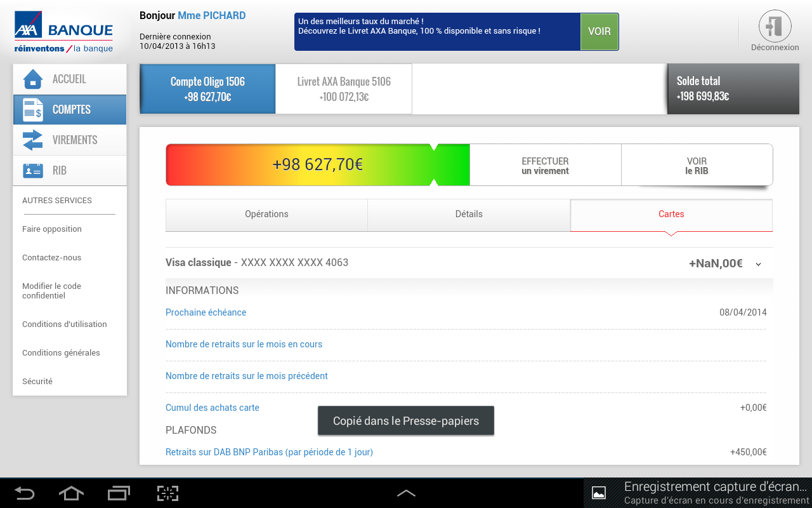The image size is (812, 508).
Task: Open the RIB menu label
Action: (x=60, y=171)
